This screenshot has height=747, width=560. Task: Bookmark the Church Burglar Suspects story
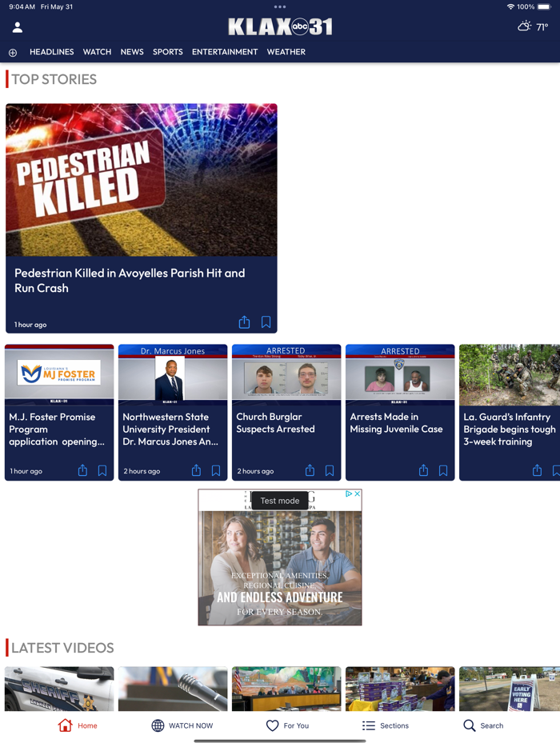[330, 471]
